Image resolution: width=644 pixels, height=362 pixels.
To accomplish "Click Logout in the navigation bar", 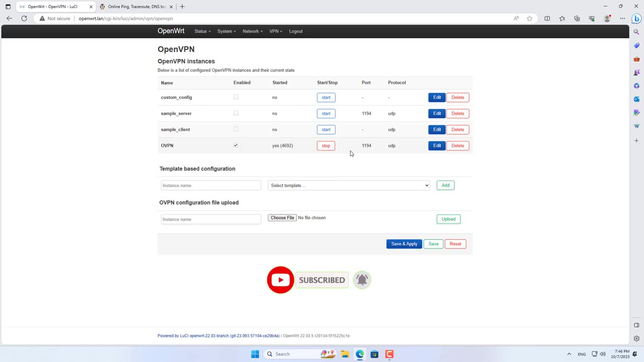I will coord(296,31).
